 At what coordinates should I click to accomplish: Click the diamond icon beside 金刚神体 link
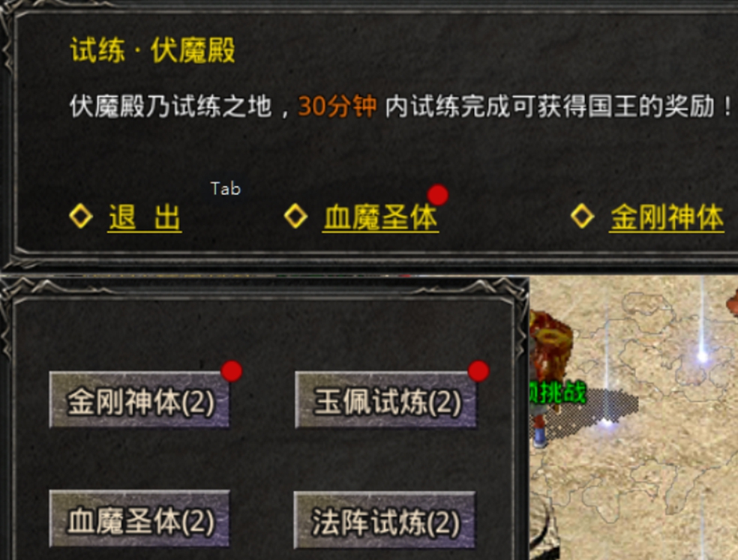(582, 216)
